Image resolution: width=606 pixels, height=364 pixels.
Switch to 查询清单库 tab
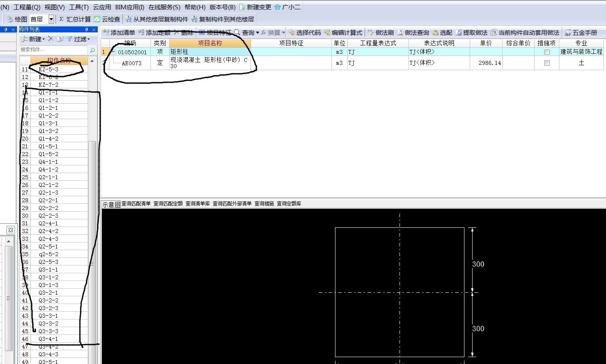click(198, 204)
